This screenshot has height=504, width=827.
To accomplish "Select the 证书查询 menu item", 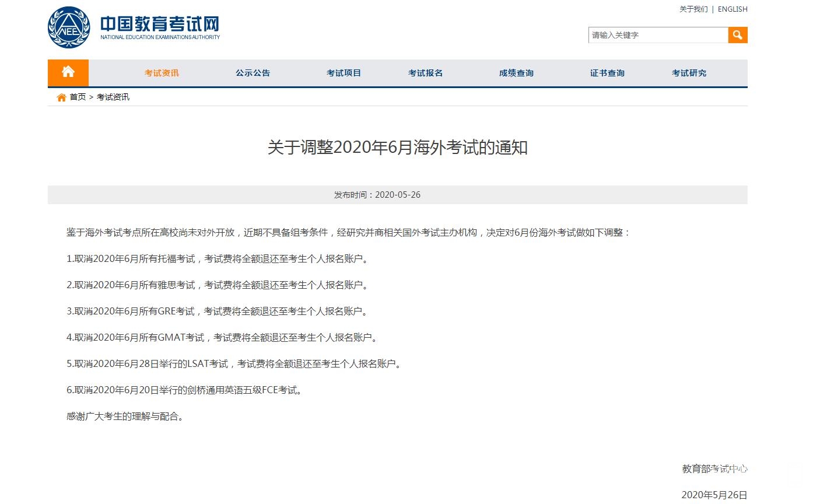I will pyautogui.click(x=607, y=73).
